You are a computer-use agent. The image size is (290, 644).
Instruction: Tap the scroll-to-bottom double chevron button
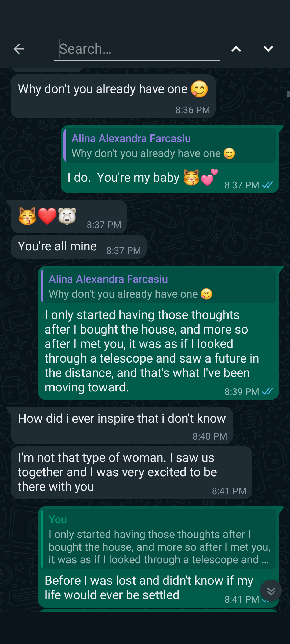click(271, 591)
